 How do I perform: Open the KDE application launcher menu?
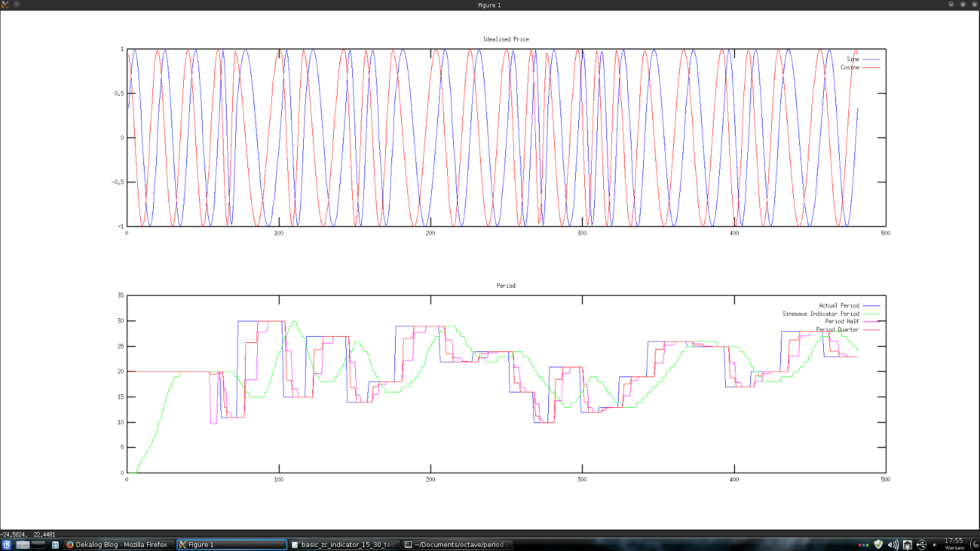7,544
